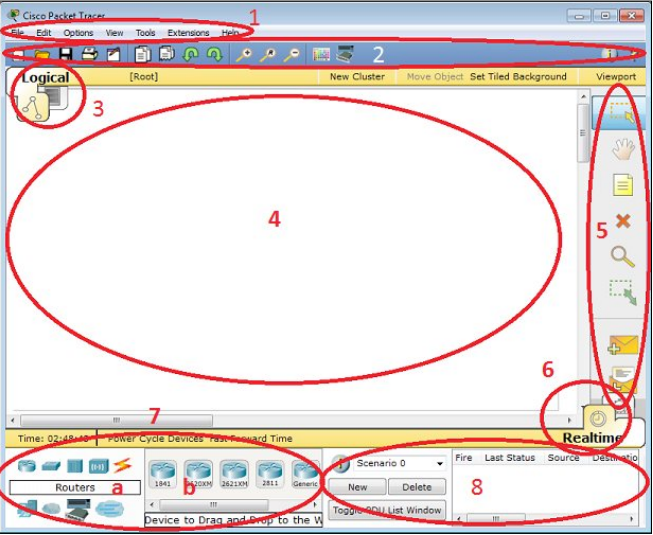Select the Resize Shape tool

pos(623,292)
